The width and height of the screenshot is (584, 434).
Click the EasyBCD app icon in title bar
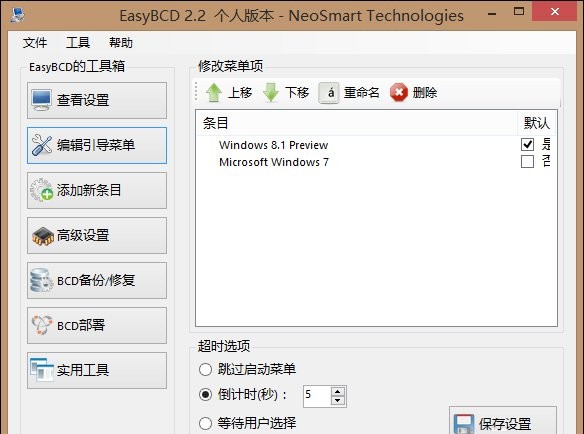17,15
